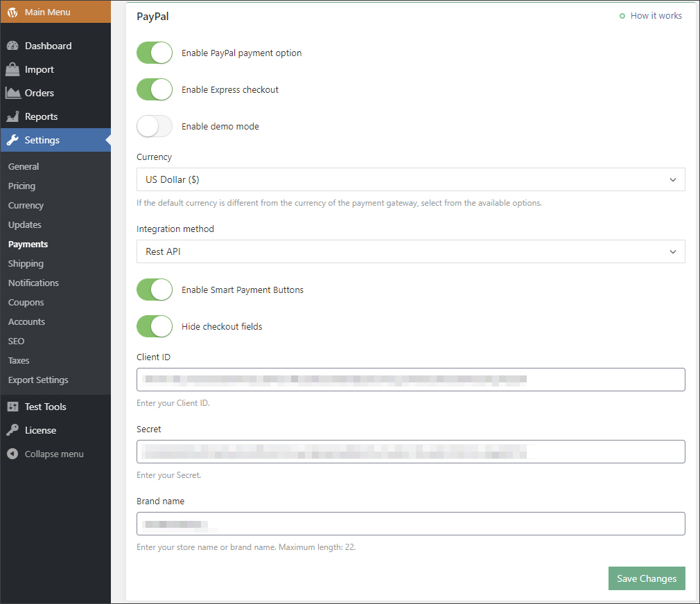This screenshot has height=604, width=700.
Task: Click into the Client ID field
Action: coord(411,380)
